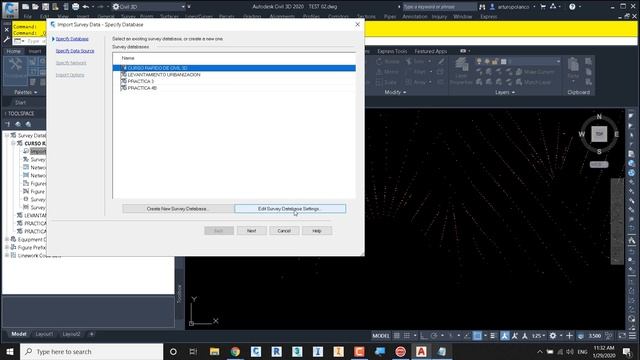The height and width of the screenshot is (360, 640).
Task: Click the Windows Start button
Action: tap(10, 351)
